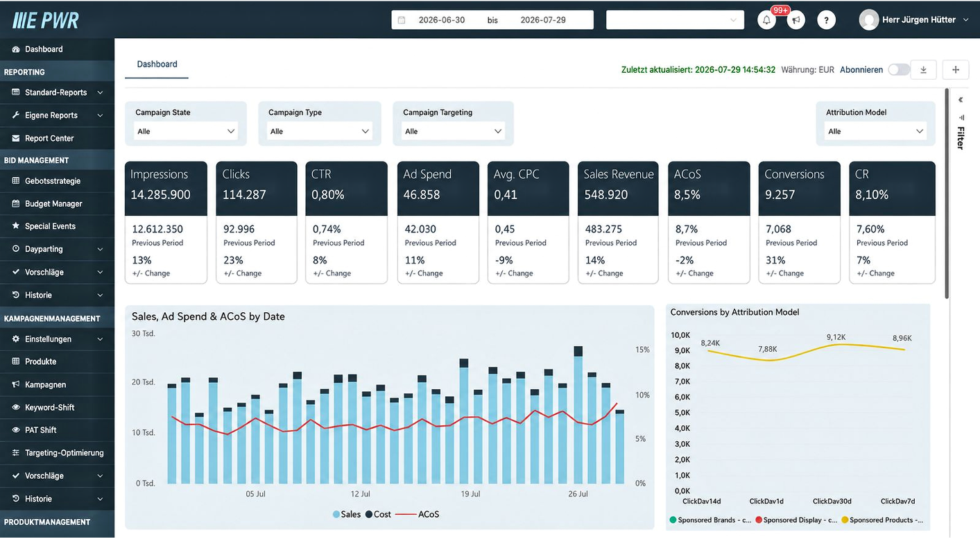980x539 pixels.
Task: Click the Standard-Reports table icon
Action: coord(16,92)
